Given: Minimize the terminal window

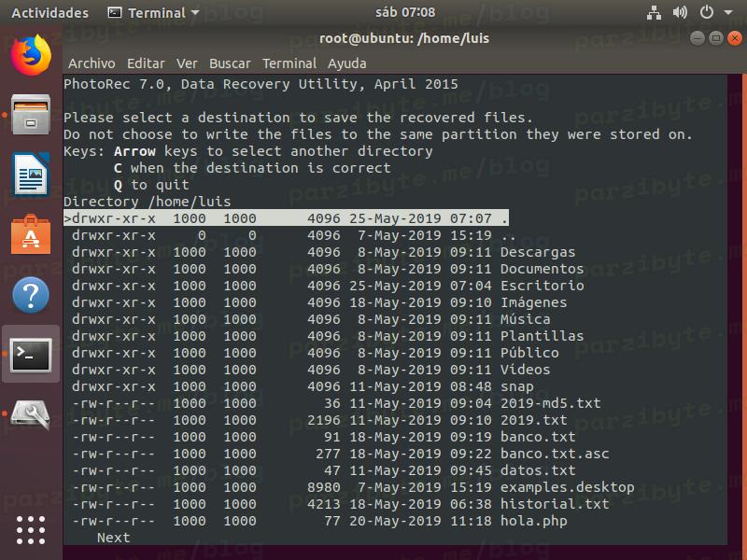Looking at the screenshot, I should point(698,38).
